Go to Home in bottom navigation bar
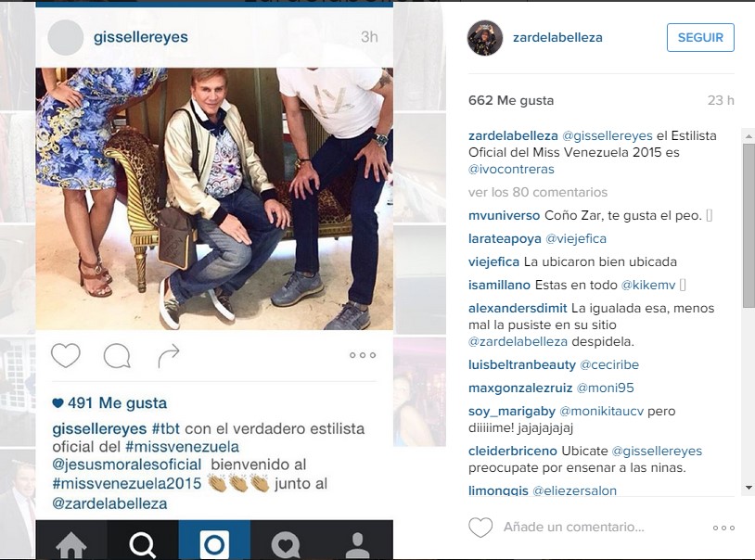 coord(71,544)
